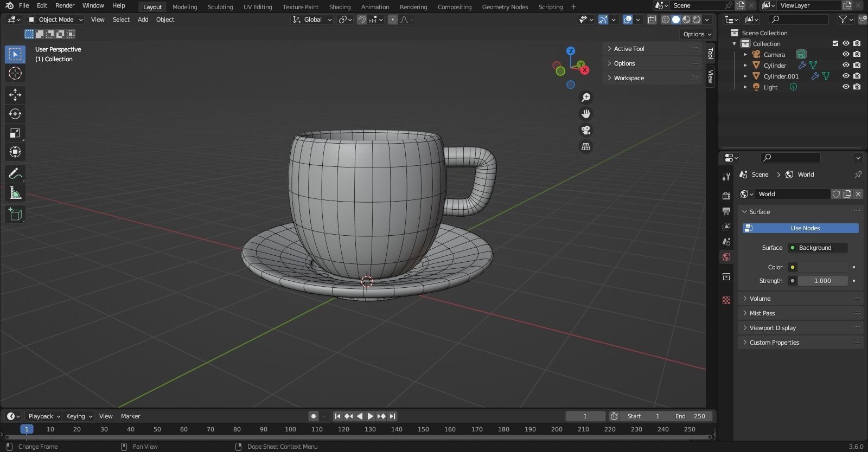Open Global transform orientation dropdown
The width and height of the screenshot is (868, 452).
(x=312, y=20)
